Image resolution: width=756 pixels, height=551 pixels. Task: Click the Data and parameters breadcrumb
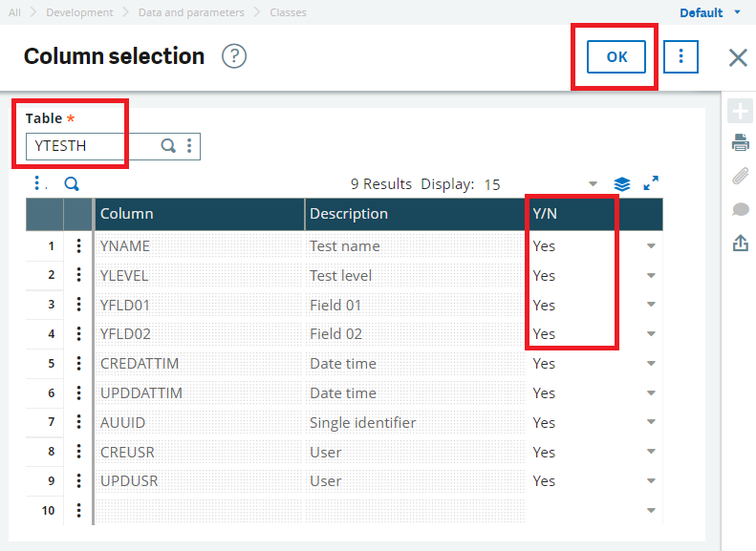pyautogui.click(x=191, y=12)
